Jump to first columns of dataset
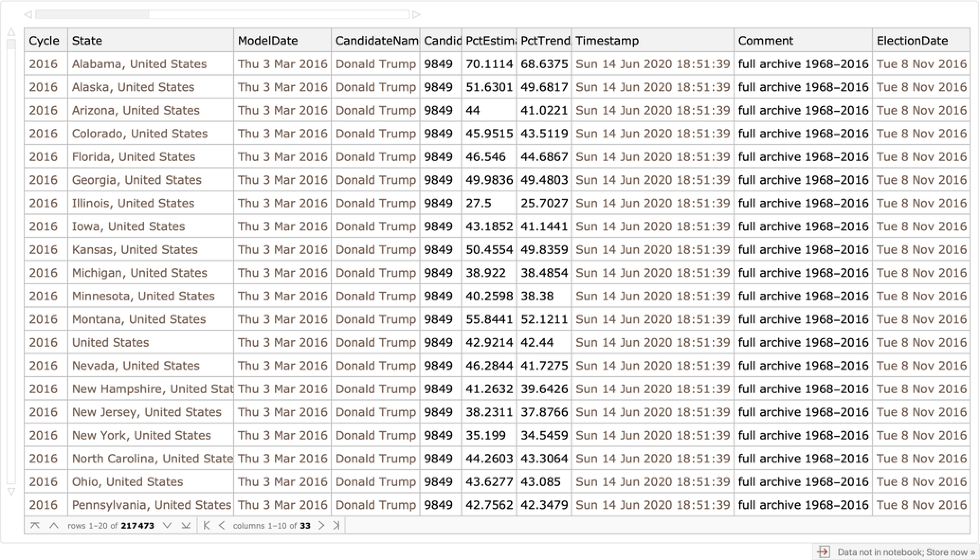This screenshot has height=560, width=980. pos(206,525)
